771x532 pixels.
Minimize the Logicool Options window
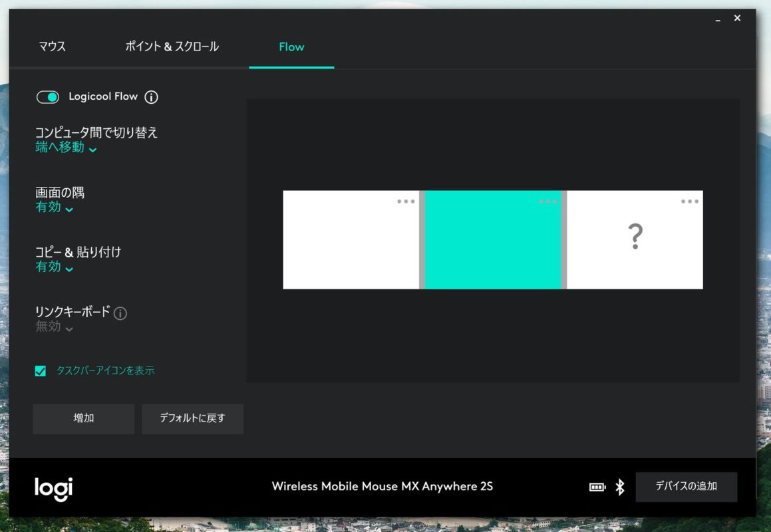(718, 19)
